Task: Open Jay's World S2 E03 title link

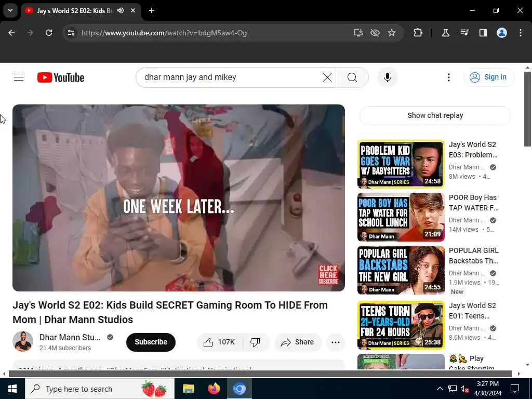Action: click(x=473, y=150)
